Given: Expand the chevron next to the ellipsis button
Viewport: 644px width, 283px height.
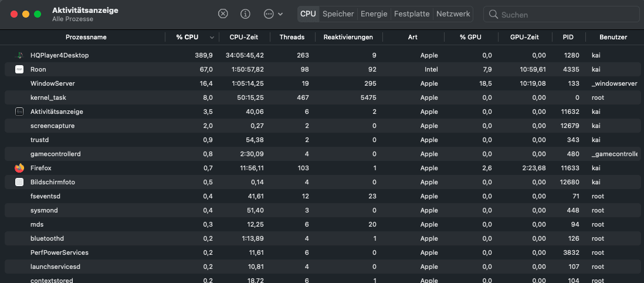Looking at the screenshot, I should tap(280, 14).
